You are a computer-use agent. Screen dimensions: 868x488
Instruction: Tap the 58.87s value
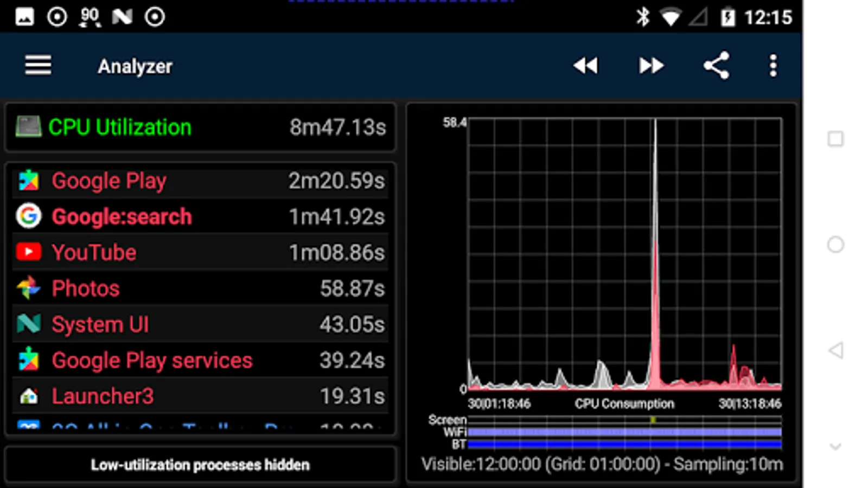coord(352,288)
